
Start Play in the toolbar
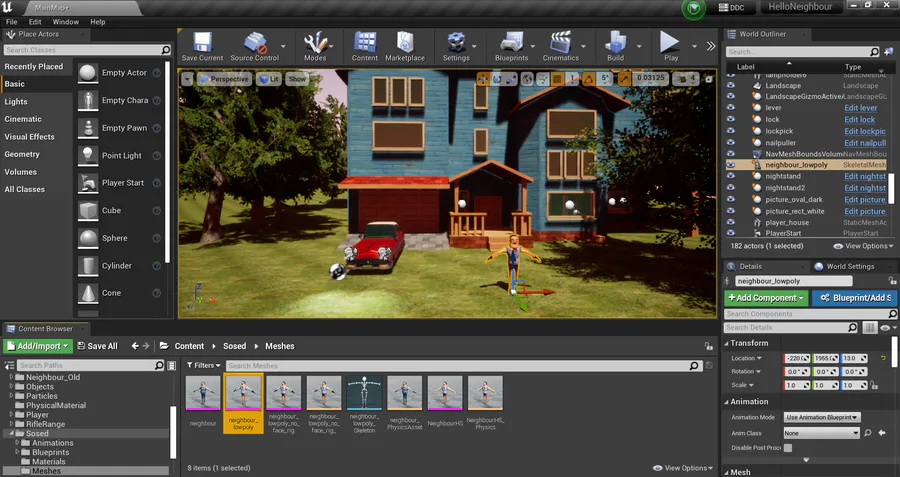pos(670,46)
